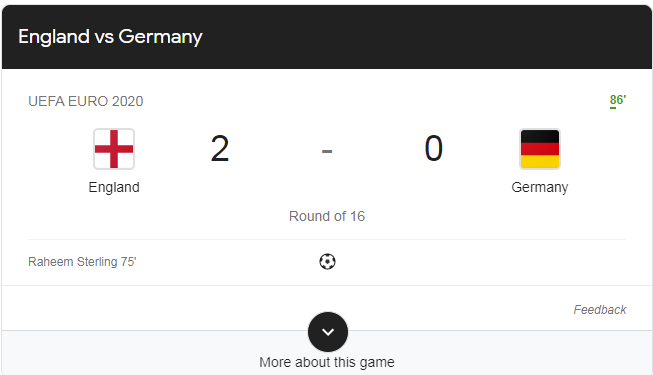Click the UEFA EURO 2020 competition label
The image size is (653, 375).
86,101
